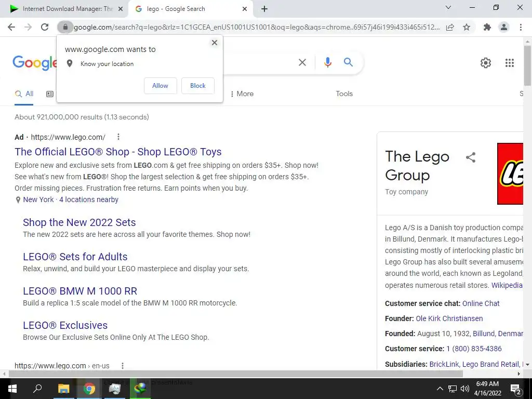Select the All results tab

point(24,94)
